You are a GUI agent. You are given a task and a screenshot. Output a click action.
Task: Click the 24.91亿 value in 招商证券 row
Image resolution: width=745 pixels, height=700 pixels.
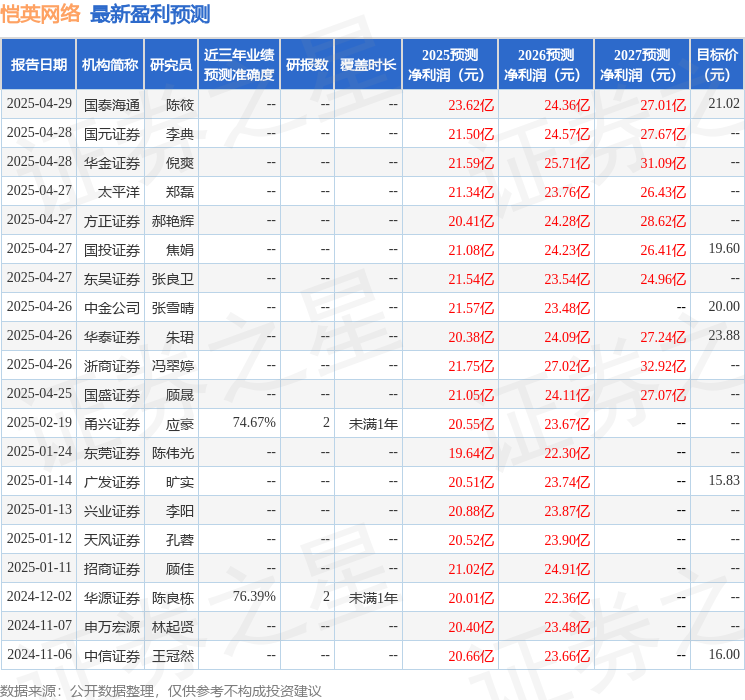point(567,569)
